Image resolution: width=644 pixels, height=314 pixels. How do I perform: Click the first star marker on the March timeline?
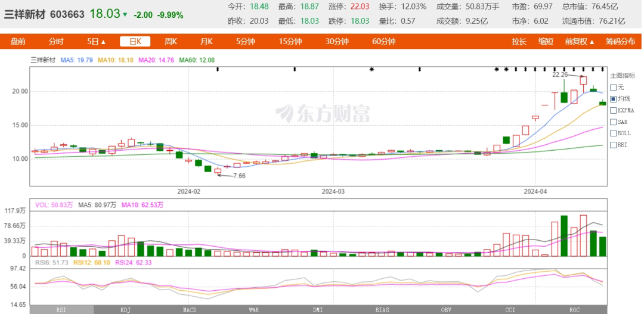[x=371, y=70]
